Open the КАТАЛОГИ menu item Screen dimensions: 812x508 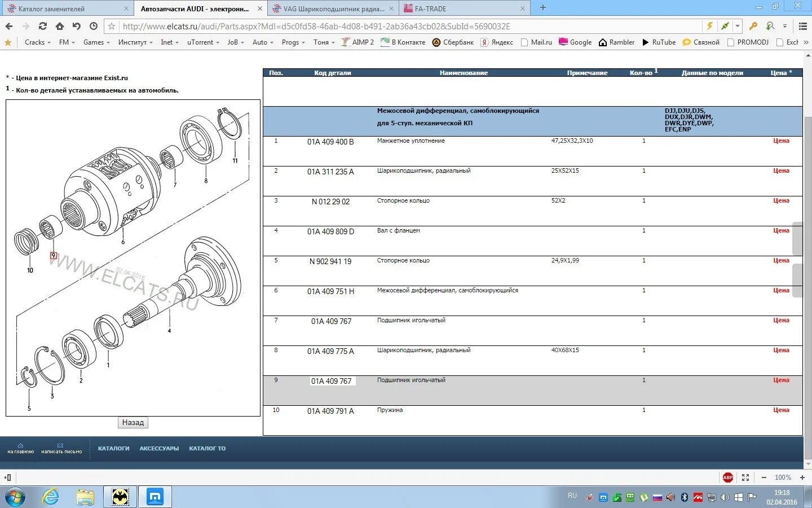pyautogui.click(x=113, y=449)
